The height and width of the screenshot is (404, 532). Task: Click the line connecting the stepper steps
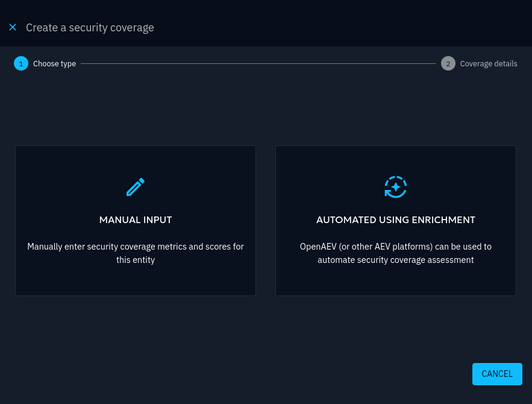point(258,63)
